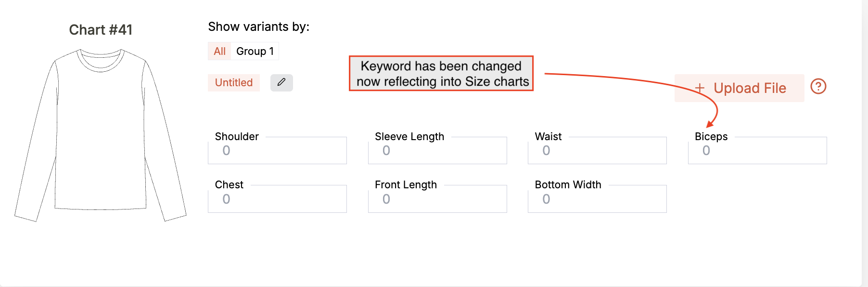868x287 pixels.
Task: Open the question mark help icon
Action: click(818, 87)
